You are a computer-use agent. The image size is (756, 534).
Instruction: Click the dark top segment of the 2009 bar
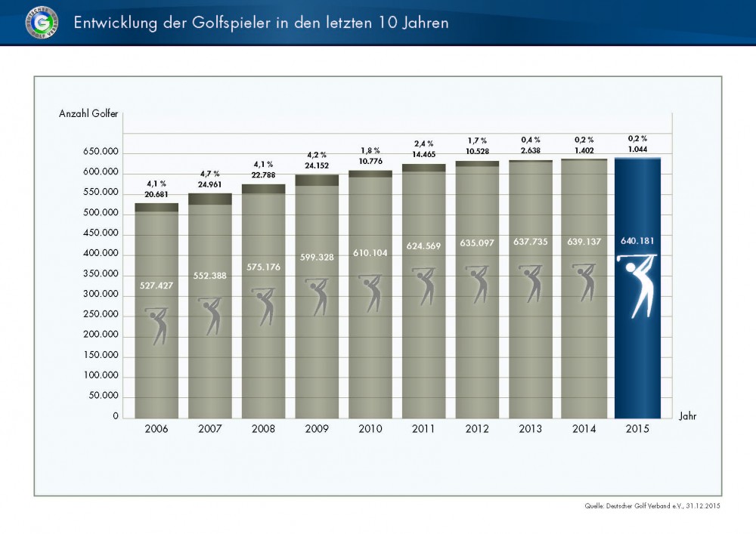[x=317, y=180]
